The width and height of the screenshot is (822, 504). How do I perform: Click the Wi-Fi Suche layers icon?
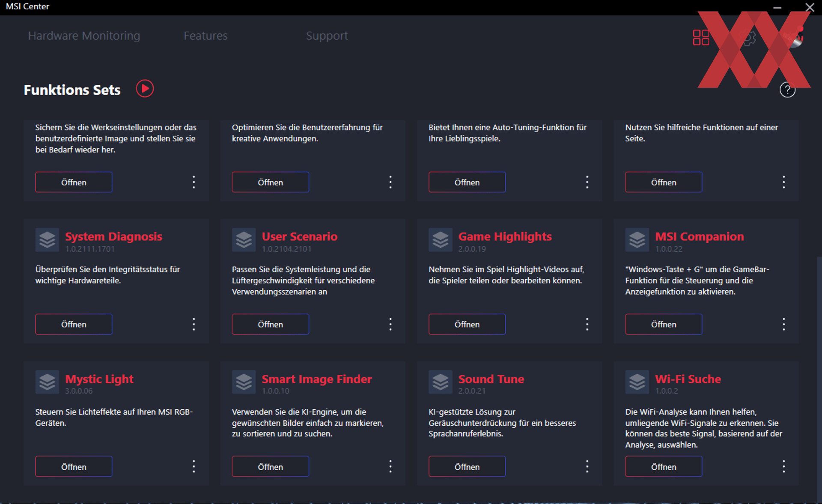click(637, 382)
